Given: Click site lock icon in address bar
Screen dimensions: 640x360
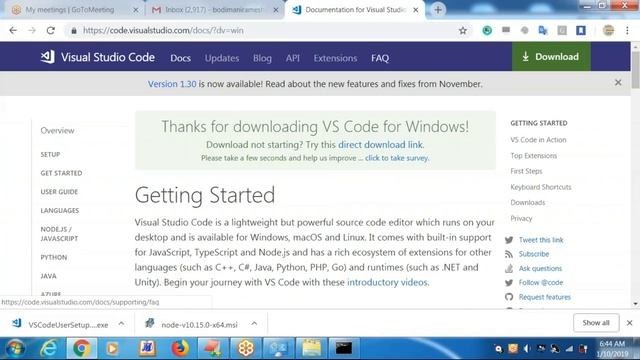Looking at the screenshot, I should click(x=74, y=31).
